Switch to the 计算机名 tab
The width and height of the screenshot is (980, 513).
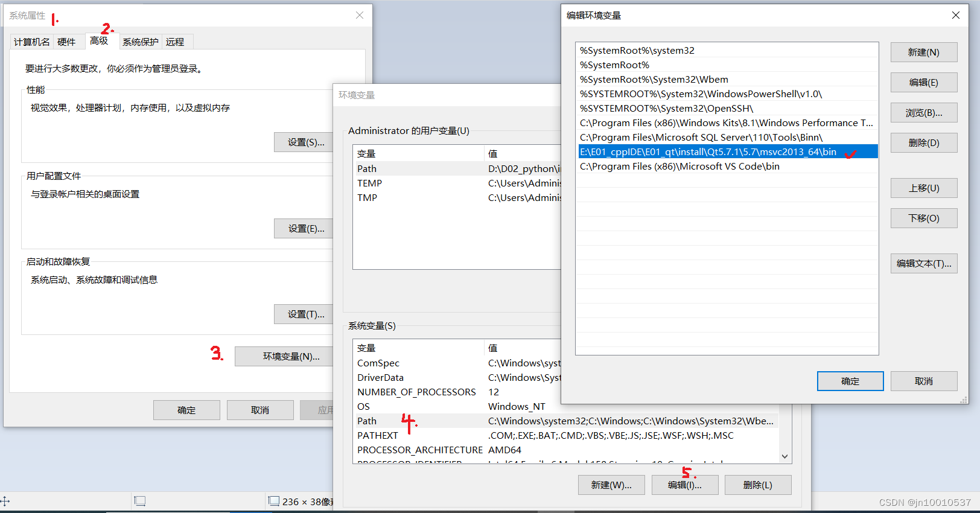pos(32,42)
